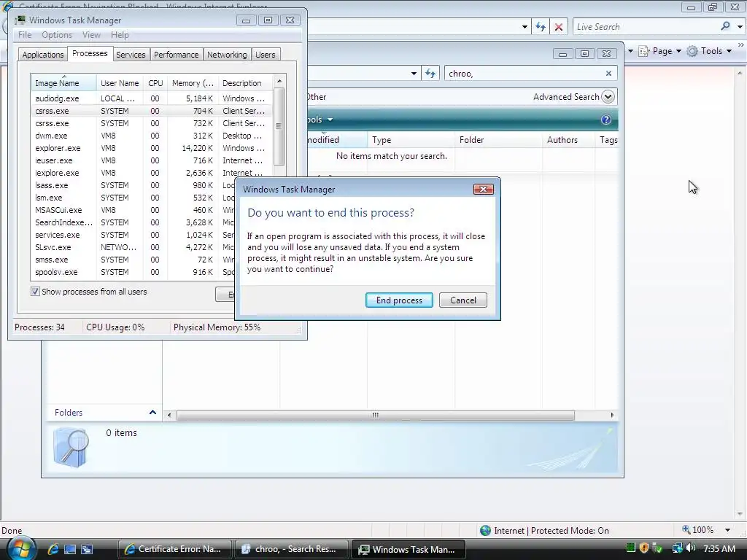Click process list scroll up arrow
Screen dimensions: 747x560
click(279, 81)
